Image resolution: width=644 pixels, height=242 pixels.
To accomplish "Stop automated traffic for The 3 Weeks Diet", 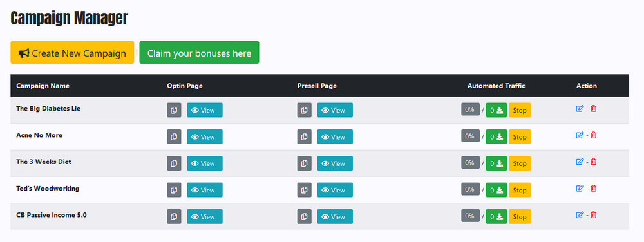I will pos(520,163).
